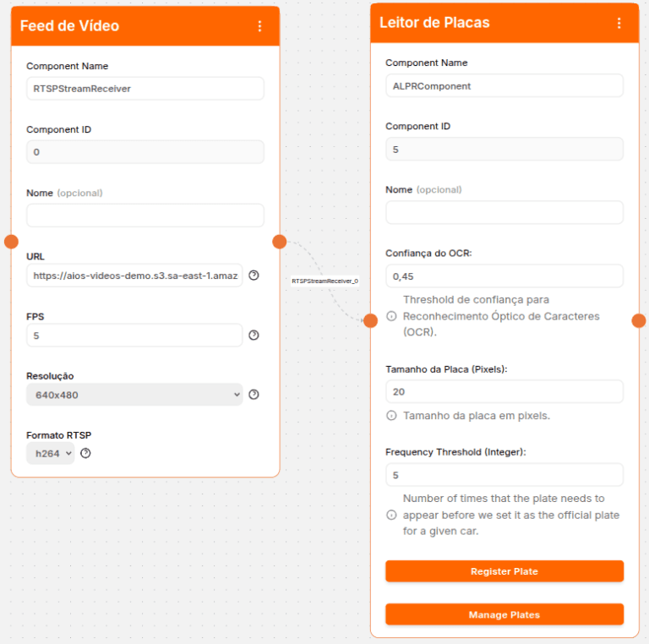
Task: Expand the Resolução 640x480 dropdown
Action: point(134,395)
